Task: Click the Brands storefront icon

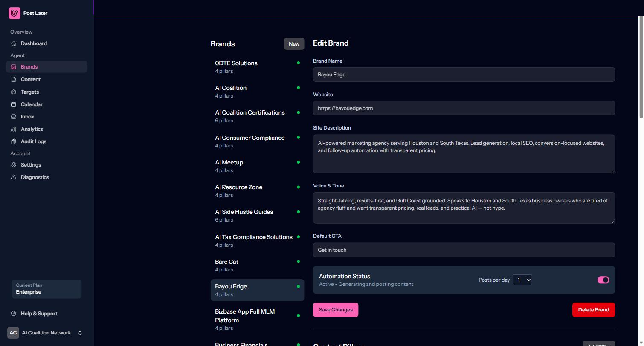Action: coord(14,67)
